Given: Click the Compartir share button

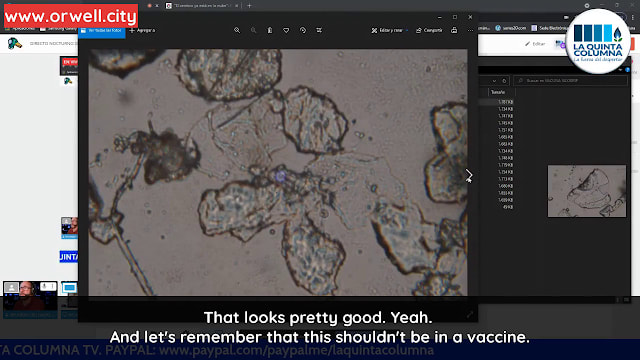Looking at the screenshot, I should tap(429, 30).
